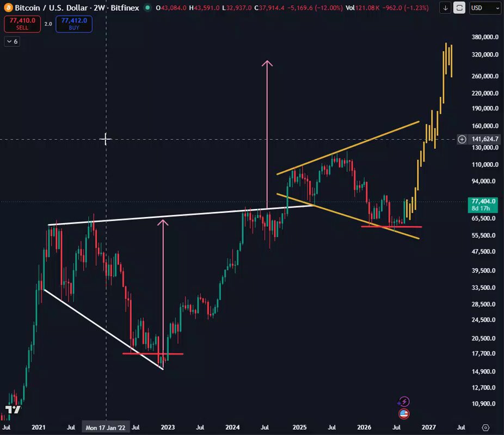The width and height of the screenshot is (504, 435).
Task: Click the 2024 label on the time axis
Action: [232, 427]
